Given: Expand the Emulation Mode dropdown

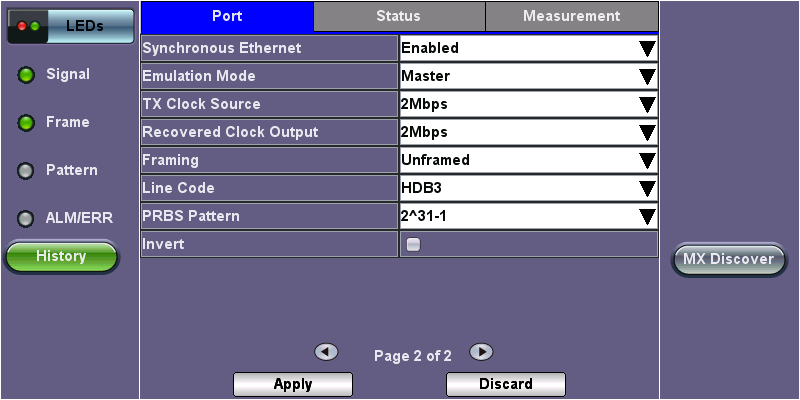Looking at the screenshot, I should point(528,76).
